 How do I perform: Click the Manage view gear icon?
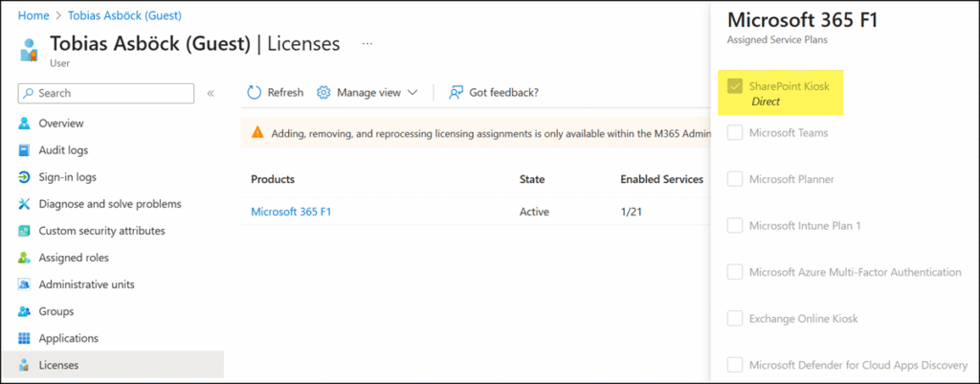pos(323,93)
